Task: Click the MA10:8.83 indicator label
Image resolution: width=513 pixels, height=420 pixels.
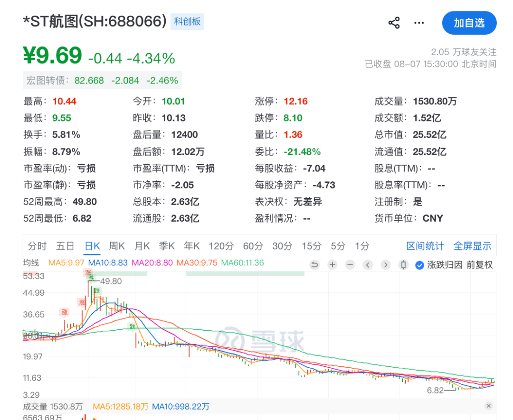Action: (x=108, y=263)
